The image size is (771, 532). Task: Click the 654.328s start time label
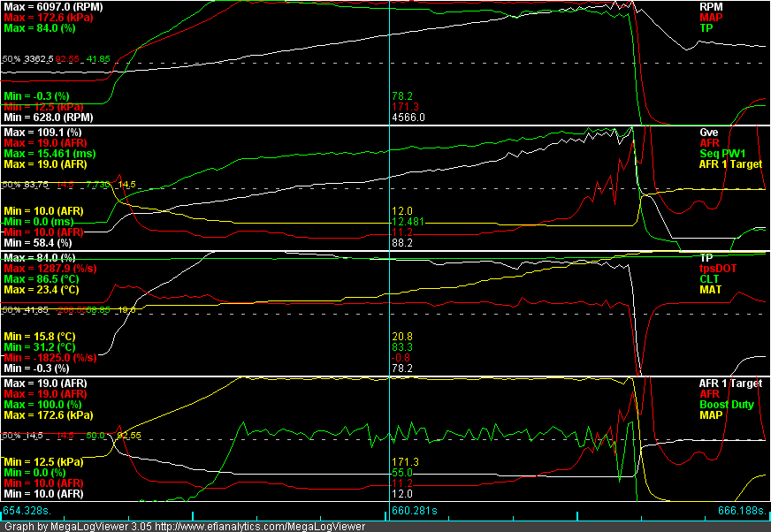27,510
